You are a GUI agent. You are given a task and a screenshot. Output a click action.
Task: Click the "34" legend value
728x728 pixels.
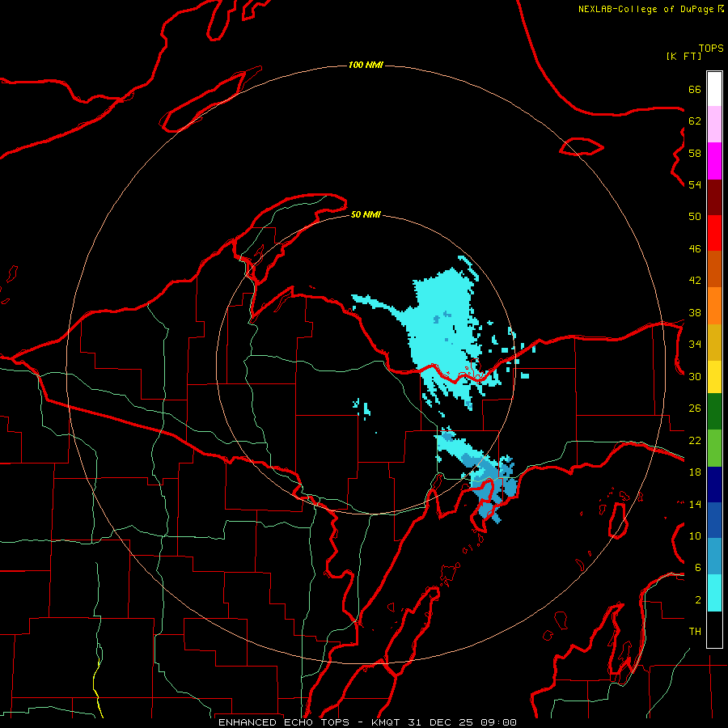pos(695,345)
